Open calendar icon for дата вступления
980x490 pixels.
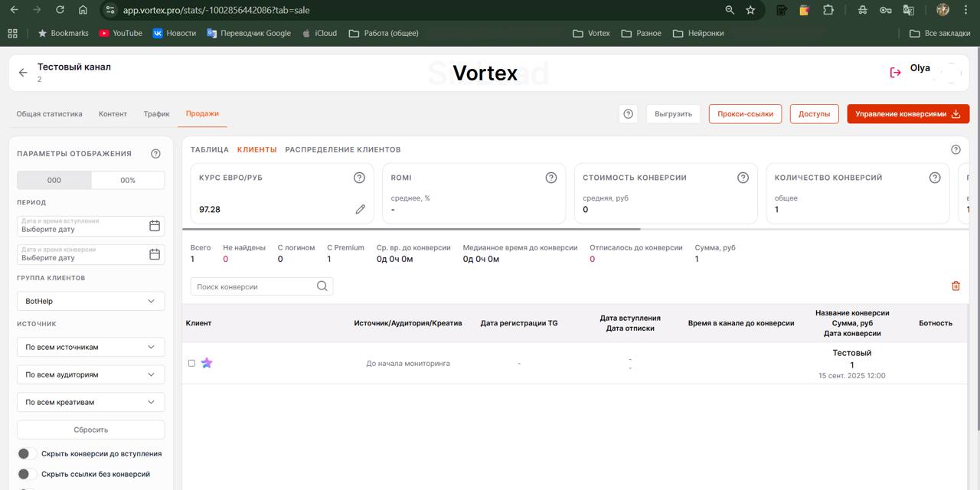[x=155, y=225]
